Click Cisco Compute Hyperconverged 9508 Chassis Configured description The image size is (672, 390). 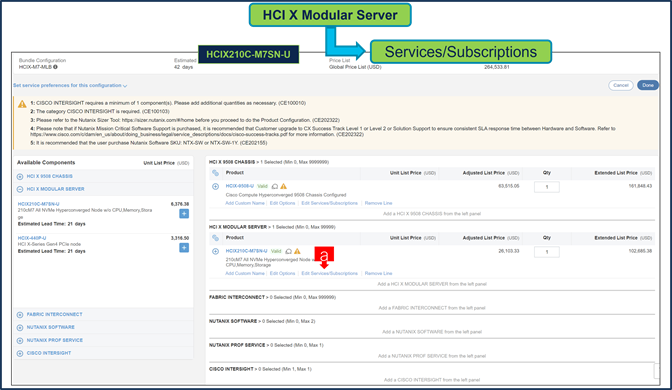(x=286, y=195)
